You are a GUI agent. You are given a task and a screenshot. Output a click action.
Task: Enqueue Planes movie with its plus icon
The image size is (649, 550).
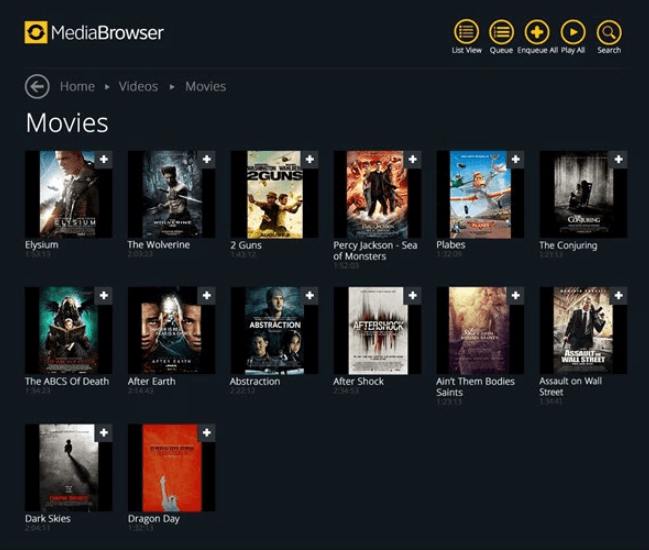pos(515,159)
